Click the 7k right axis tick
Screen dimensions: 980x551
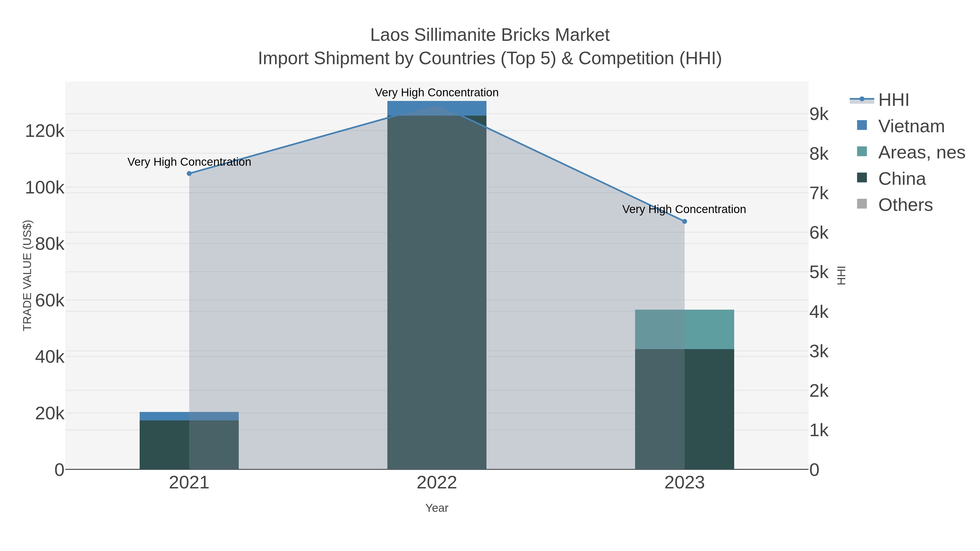tap(819, 193)
